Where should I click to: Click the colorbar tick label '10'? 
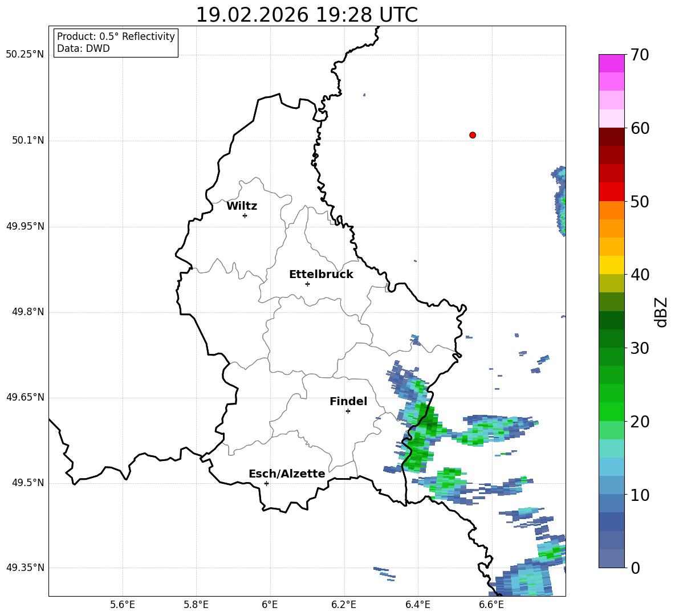click(x=640, y=495)
